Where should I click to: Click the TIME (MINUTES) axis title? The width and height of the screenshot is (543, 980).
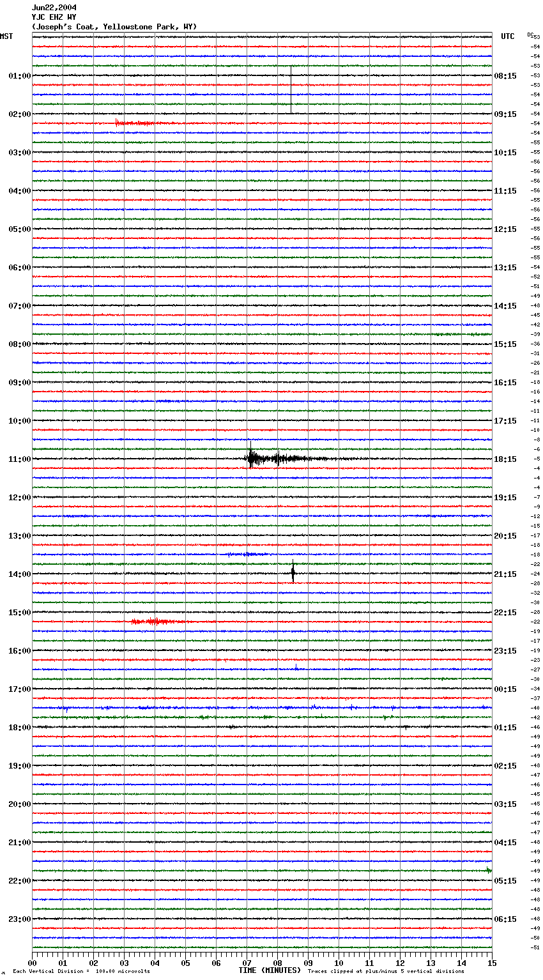pyautogui.click(x=270, y=970)
